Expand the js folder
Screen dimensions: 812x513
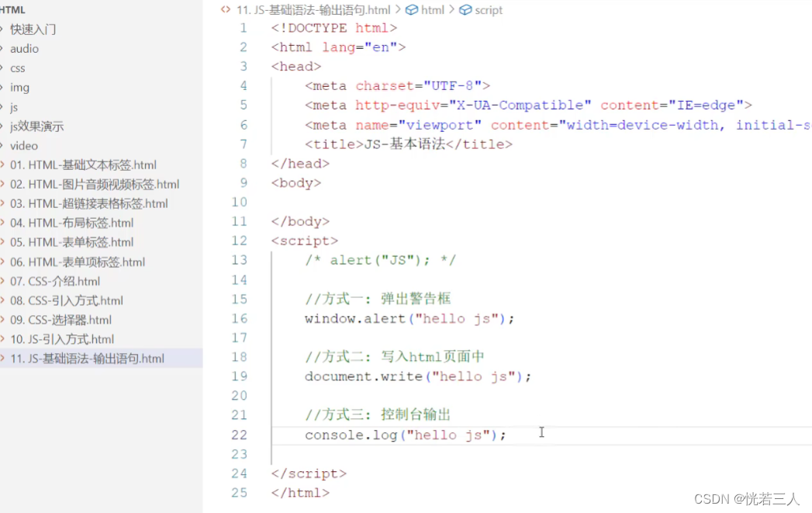click(x=14, y=107)
